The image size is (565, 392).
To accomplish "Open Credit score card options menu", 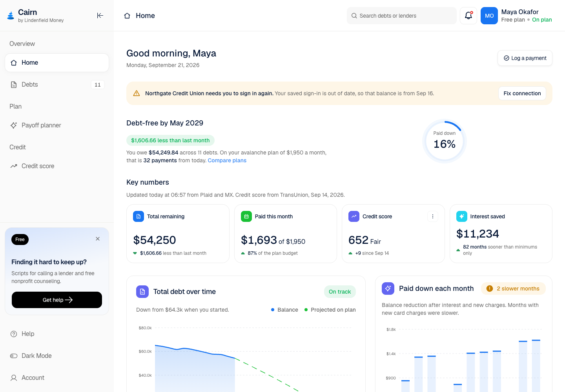I will (x=433, y=216).
